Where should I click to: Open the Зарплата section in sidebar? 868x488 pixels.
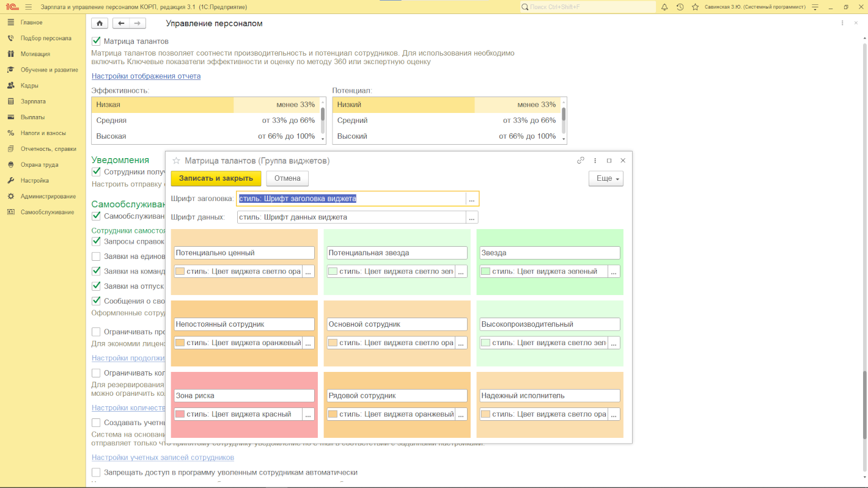coord(33,101)
